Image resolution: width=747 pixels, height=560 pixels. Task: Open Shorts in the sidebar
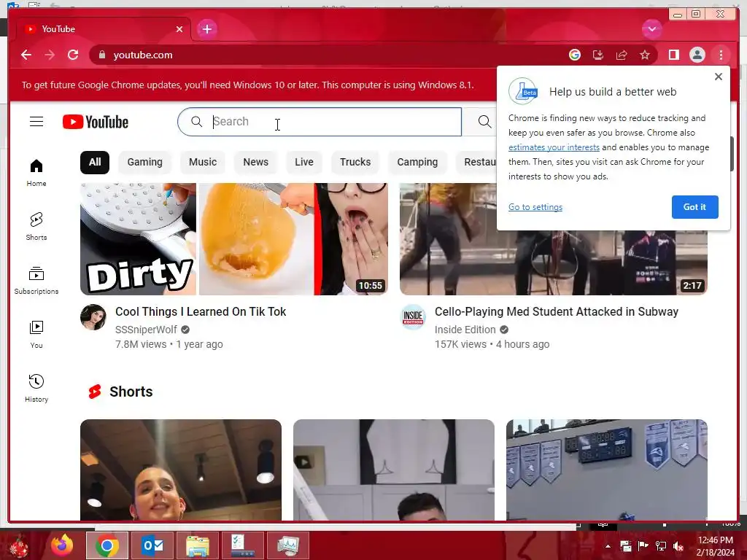[36, 226]
